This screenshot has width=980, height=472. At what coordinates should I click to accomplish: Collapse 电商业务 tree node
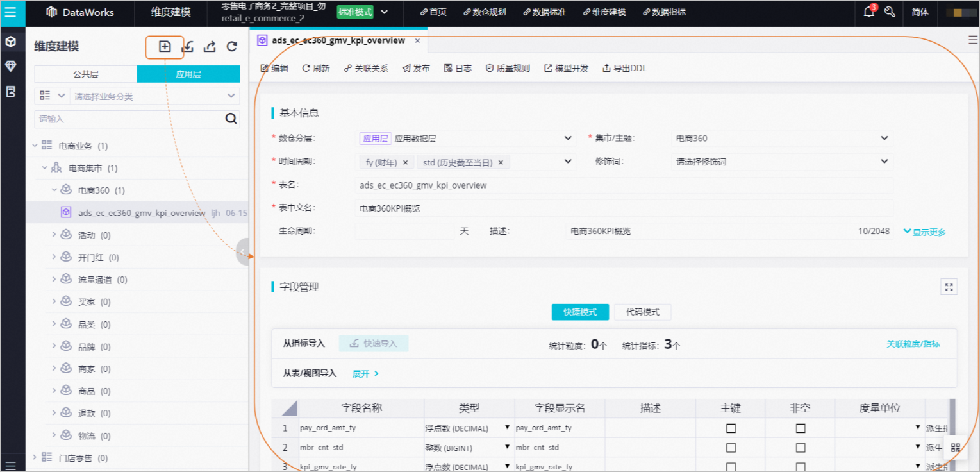pos(35,146)
